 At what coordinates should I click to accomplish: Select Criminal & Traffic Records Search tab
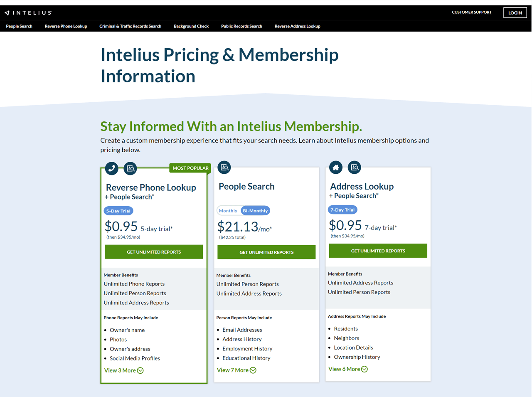tap(130, 26)
